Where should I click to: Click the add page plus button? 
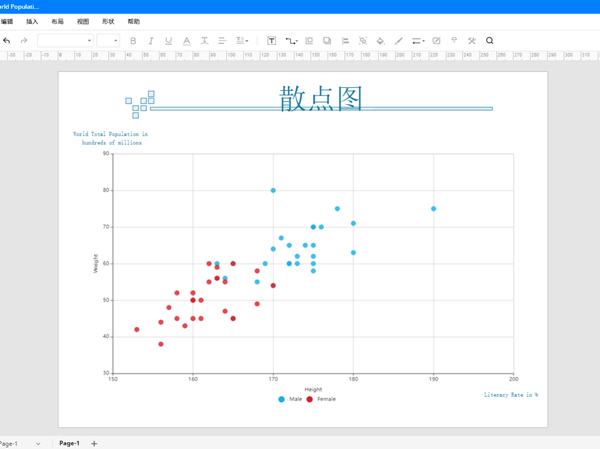(x=94, y=443)
